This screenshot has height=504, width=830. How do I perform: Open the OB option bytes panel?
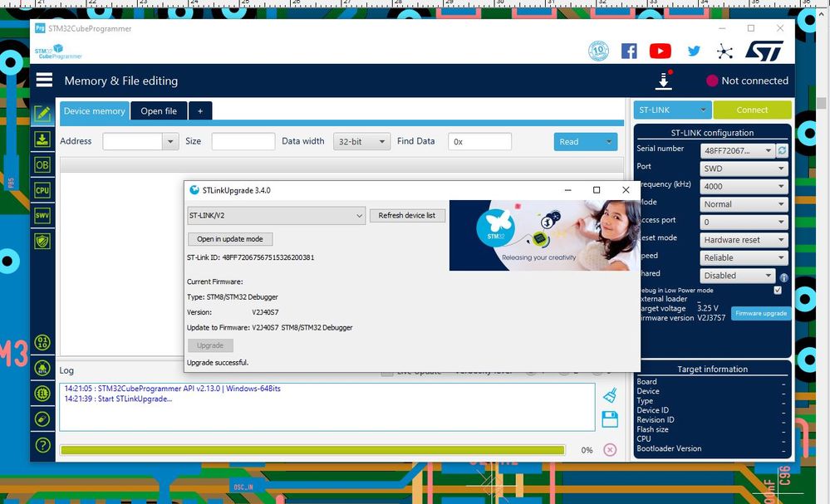coord(42,165)
